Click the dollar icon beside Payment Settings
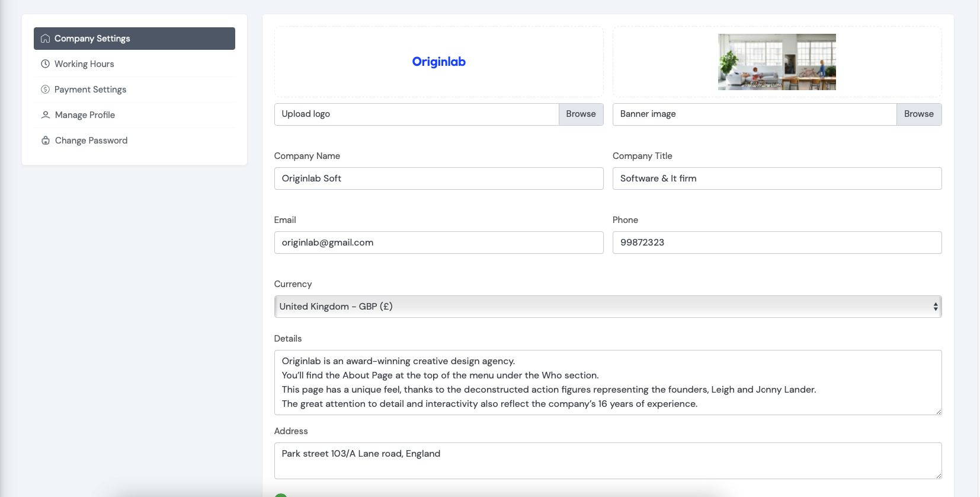Image resolution: width=980 pixels, height=497 pixels. coord(45,90)
